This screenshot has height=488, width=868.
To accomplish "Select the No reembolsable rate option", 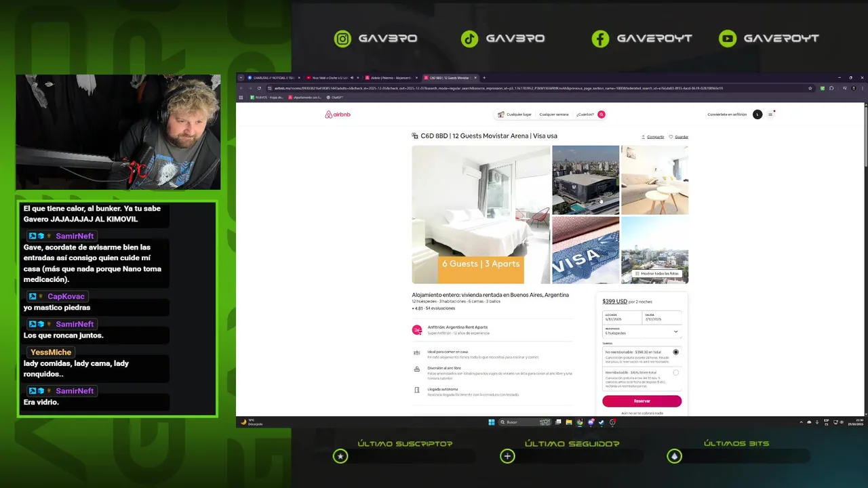I will click(x=675, y=352).
